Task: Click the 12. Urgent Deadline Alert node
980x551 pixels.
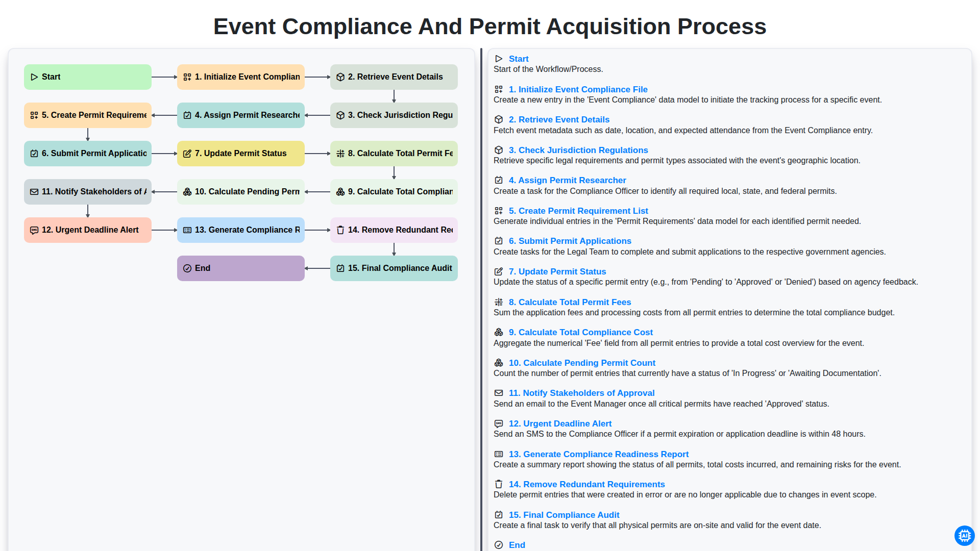Action: point(88,230)
